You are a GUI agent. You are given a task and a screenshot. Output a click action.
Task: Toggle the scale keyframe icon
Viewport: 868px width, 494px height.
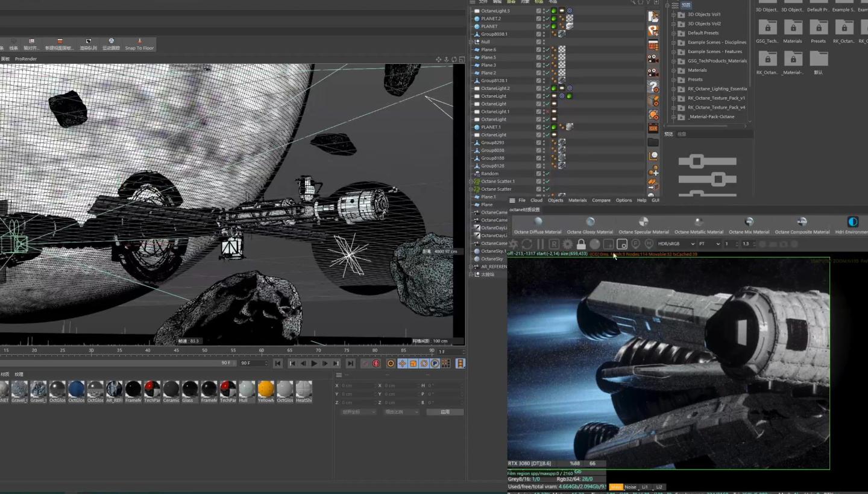pyautogui.click(x=413, y=363)
